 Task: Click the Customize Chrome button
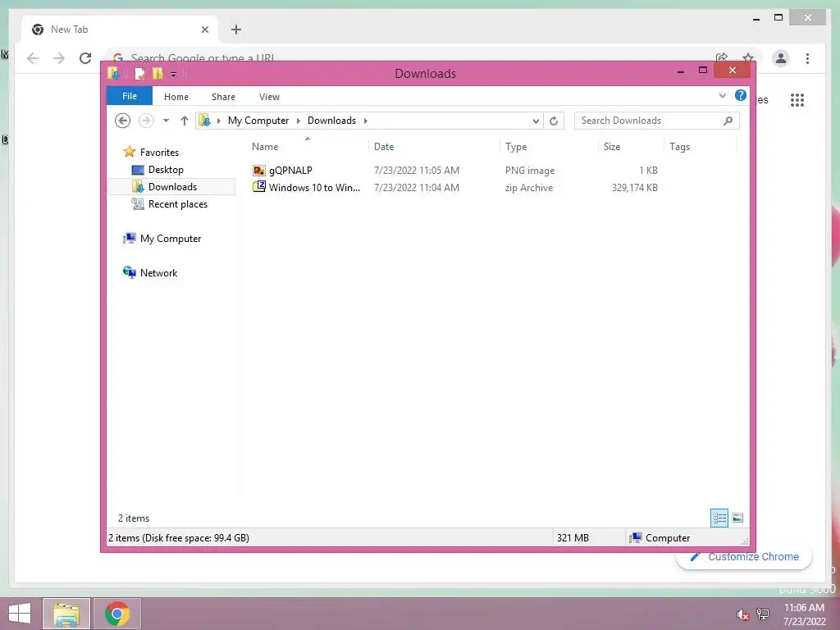(744, 557)
